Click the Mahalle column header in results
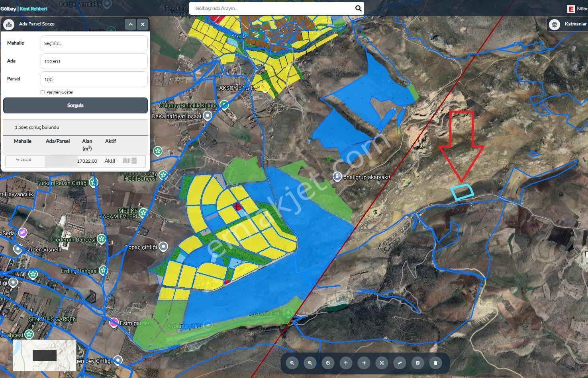 [23, 141]
